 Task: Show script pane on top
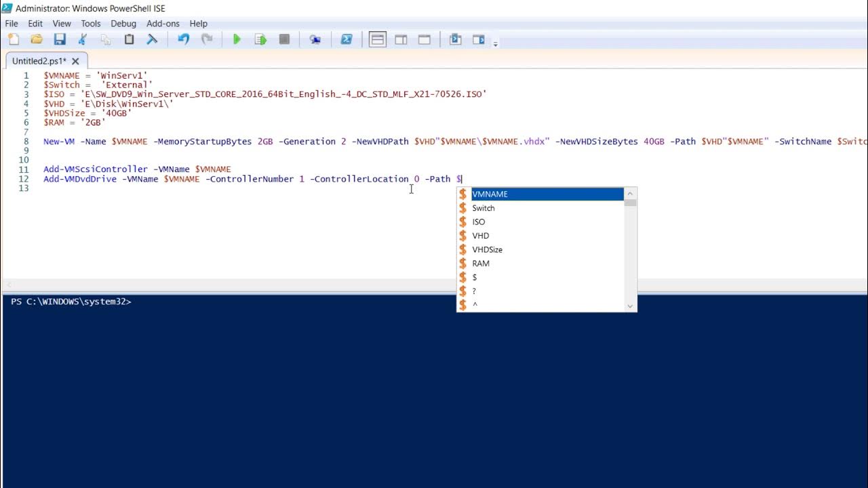pyautogui.click(x=378, y=39)
